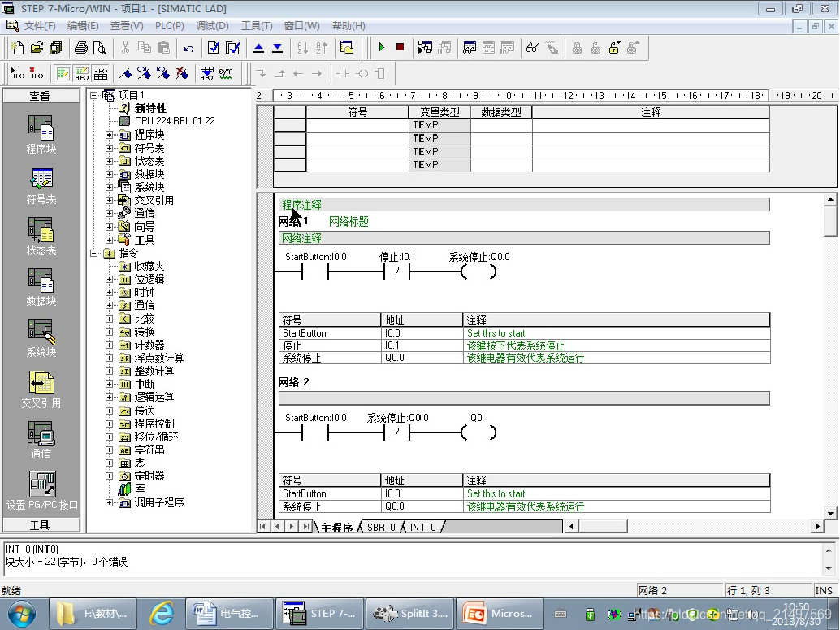
Task: Switch to the INT_0 tab
Action: point(423,527)
